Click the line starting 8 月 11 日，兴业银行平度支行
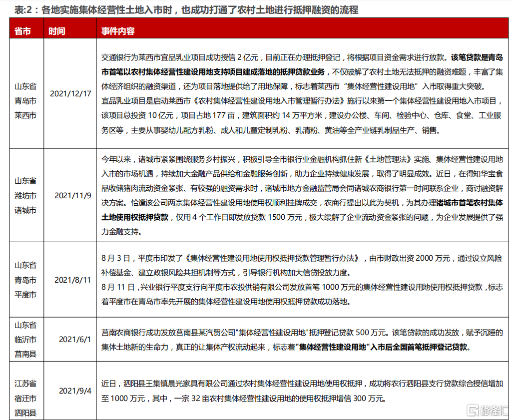This screenshot has height=420, width=512. click(302, 287)
